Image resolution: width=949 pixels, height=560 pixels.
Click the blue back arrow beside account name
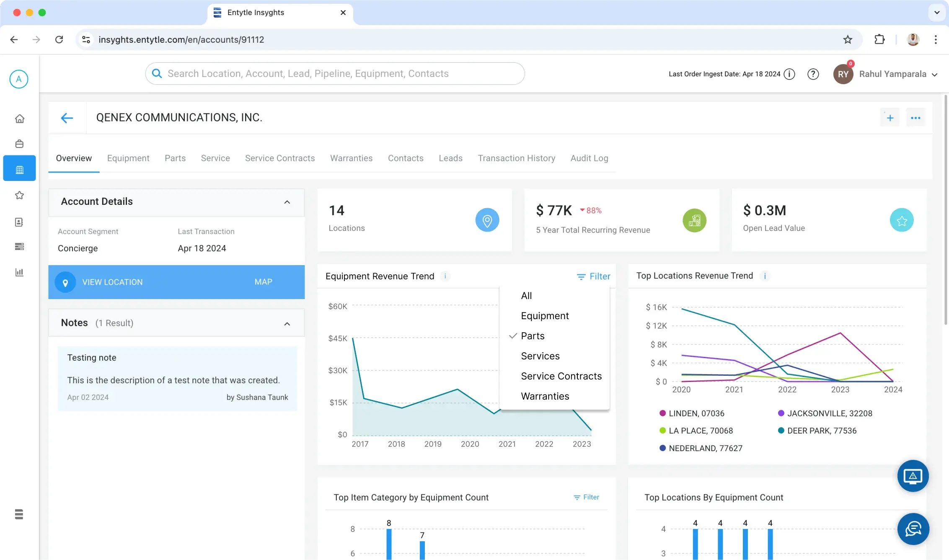pyautogui.click(x=67, y=118)
